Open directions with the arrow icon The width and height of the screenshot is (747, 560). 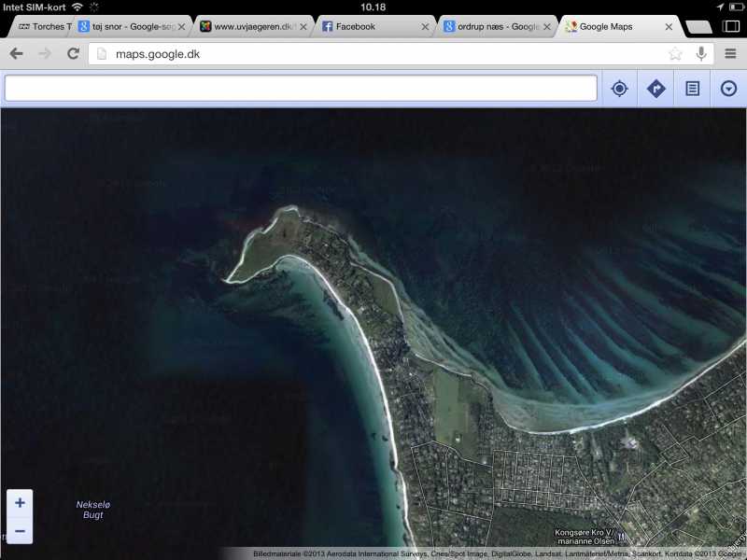click(656, 89)
